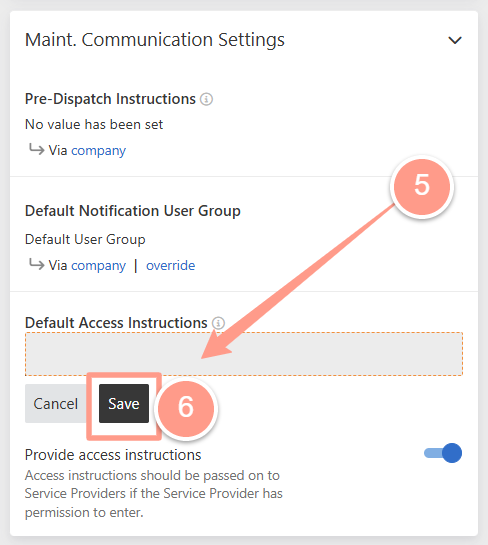Click inherited-arrow icon under Default User Group
The image size is (488, 545).
coord(36,265)
